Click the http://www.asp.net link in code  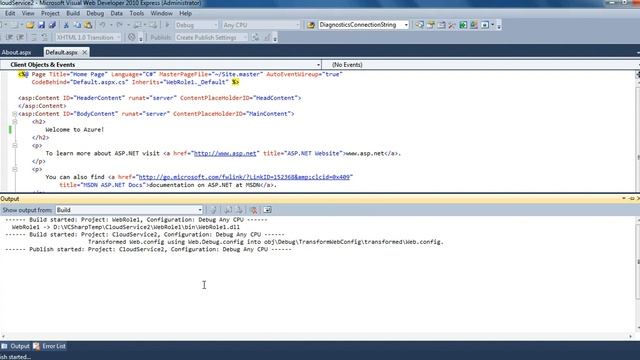pyautogui.click(x=225, y=153)
